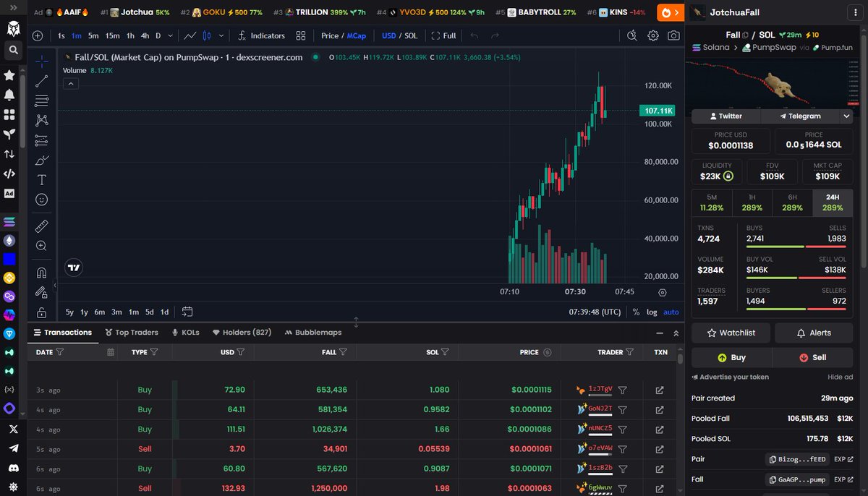Open chart style dropdown arrow beside candles
Viewport: 868px width, 496px height.
coord(221,35)
